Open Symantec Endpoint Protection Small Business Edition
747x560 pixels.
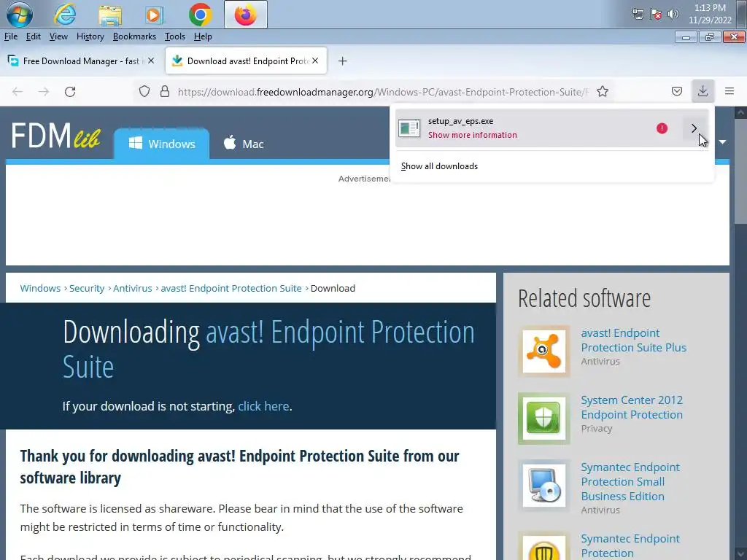coord(630,481)
